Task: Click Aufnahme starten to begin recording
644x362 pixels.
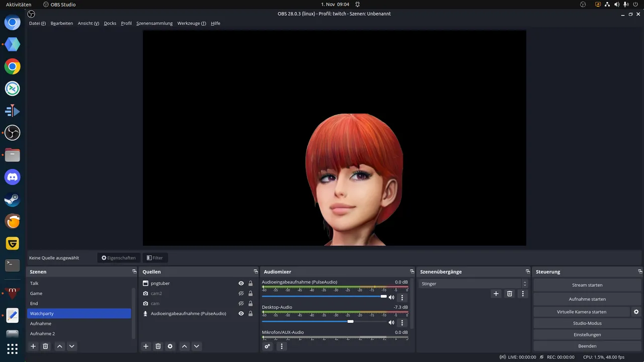Action: (587, 299)
